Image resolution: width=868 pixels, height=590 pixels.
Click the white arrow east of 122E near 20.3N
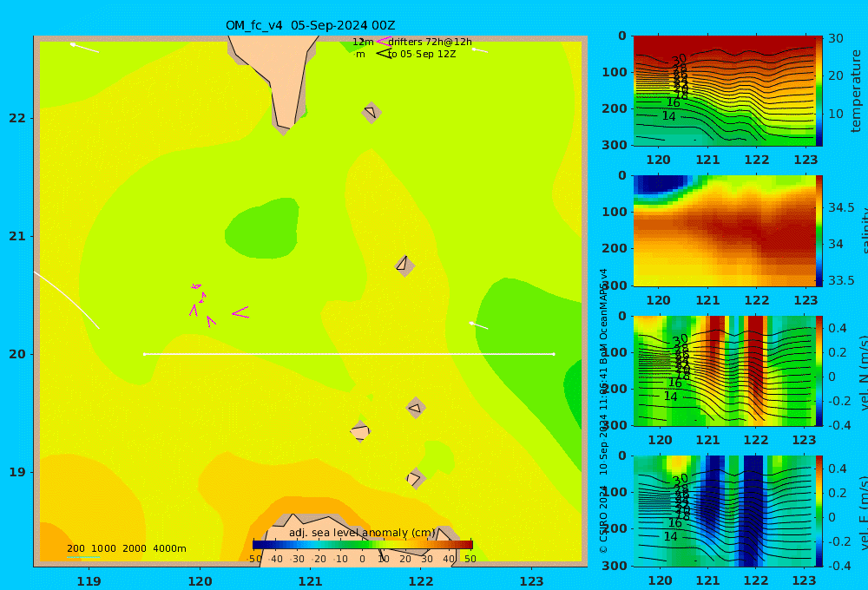click(x=478, y=324)
